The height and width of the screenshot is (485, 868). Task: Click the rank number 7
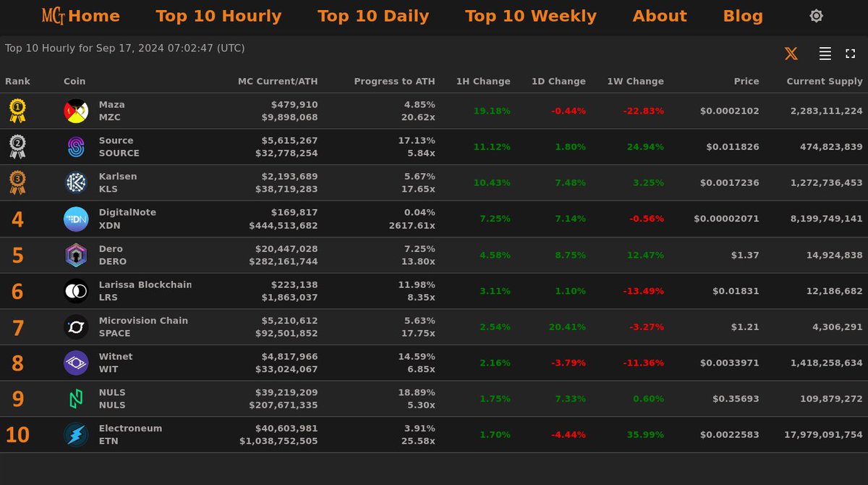pos(17,327)
